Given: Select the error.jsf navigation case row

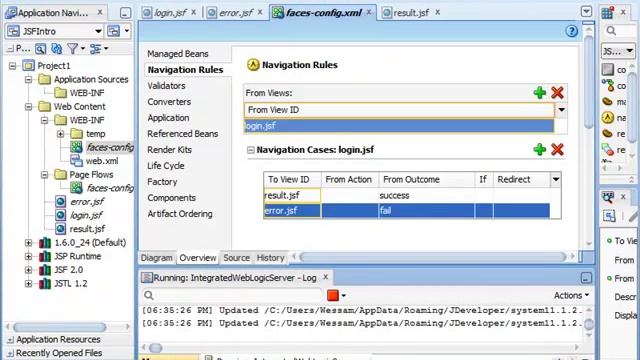Looking at the screenshot, I should [x=407, y=211].
